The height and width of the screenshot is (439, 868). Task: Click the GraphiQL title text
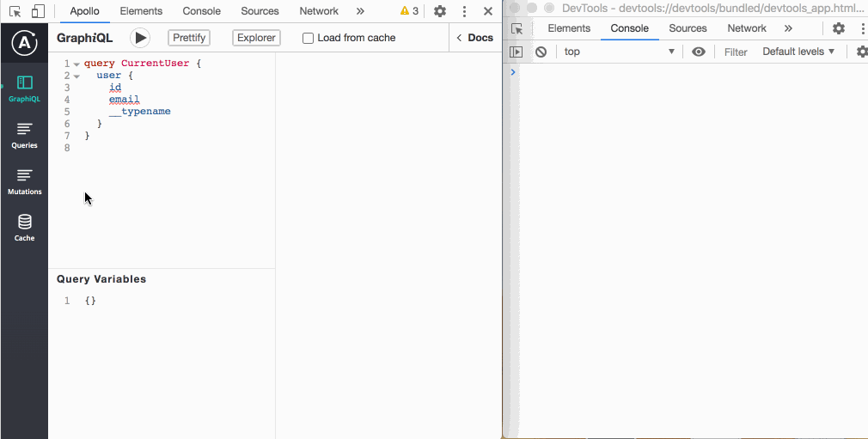point(85,38)
